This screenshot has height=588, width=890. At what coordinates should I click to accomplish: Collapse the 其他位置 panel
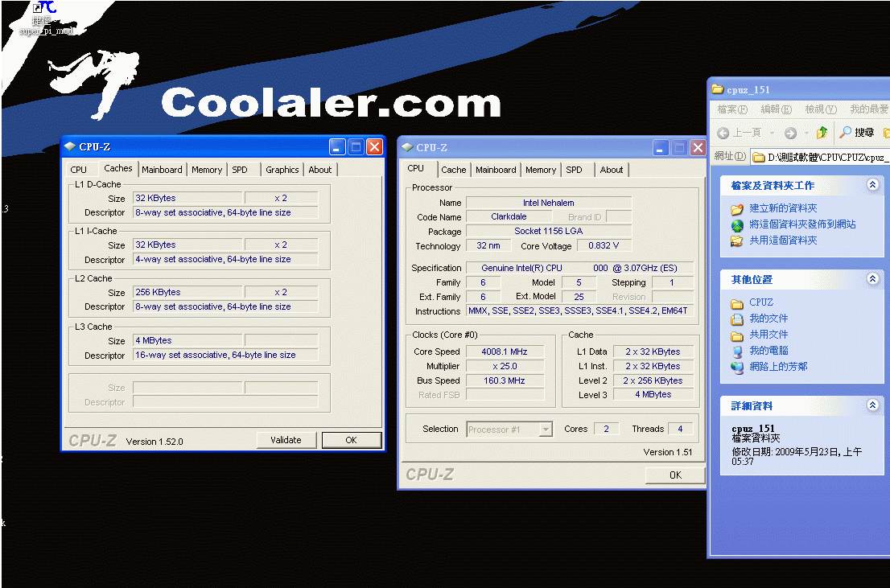tap(873, 278)
